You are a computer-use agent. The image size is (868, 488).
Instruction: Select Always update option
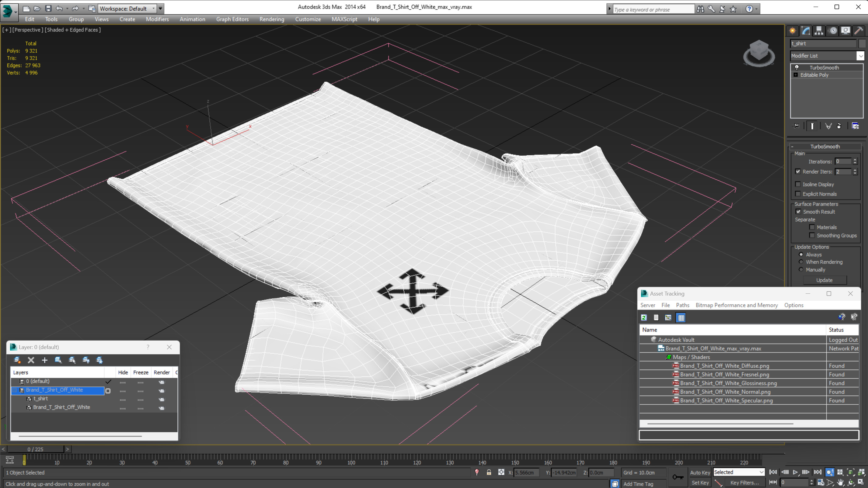[801, 254]
